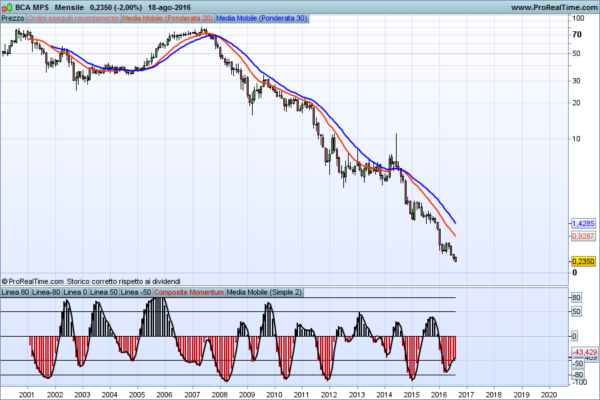Click the red 0,9287 price label

coord(583,236)
